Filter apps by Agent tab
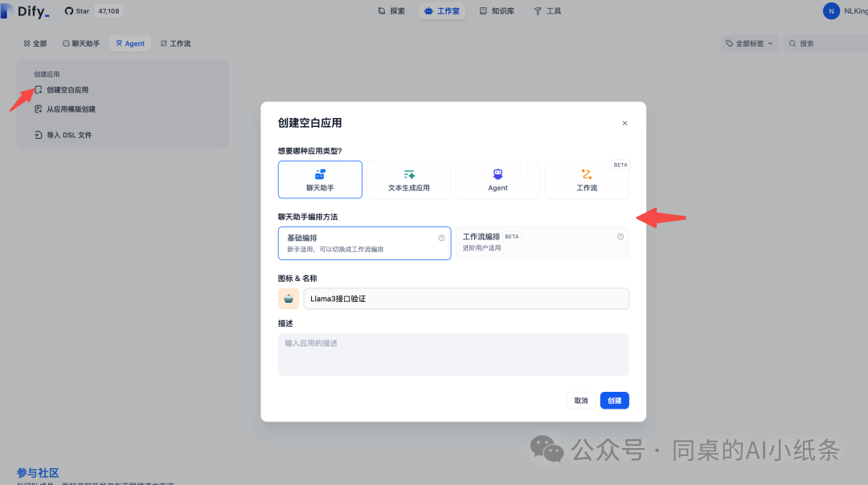868x485 pixels. (x=130, y=43)
